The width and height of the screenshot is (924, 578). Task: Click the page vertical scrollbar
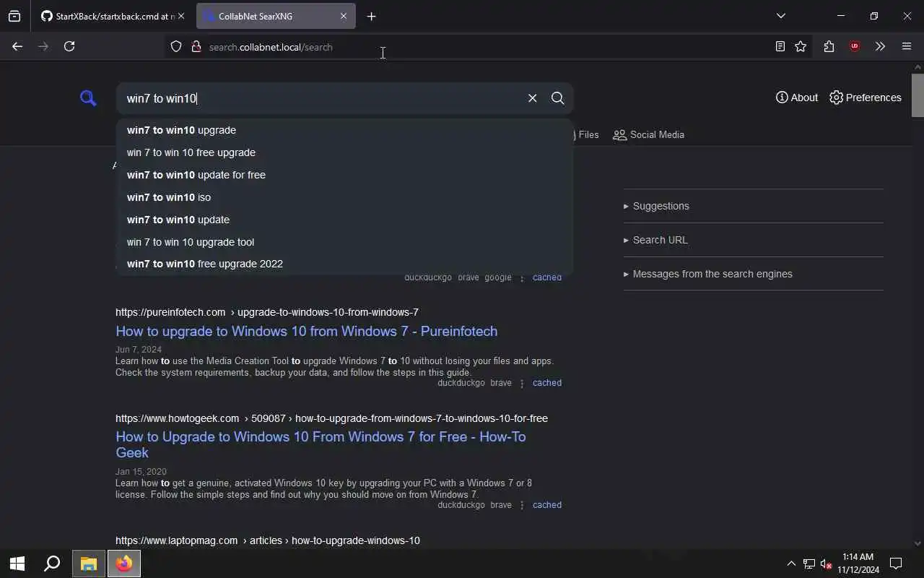(918, 94)
